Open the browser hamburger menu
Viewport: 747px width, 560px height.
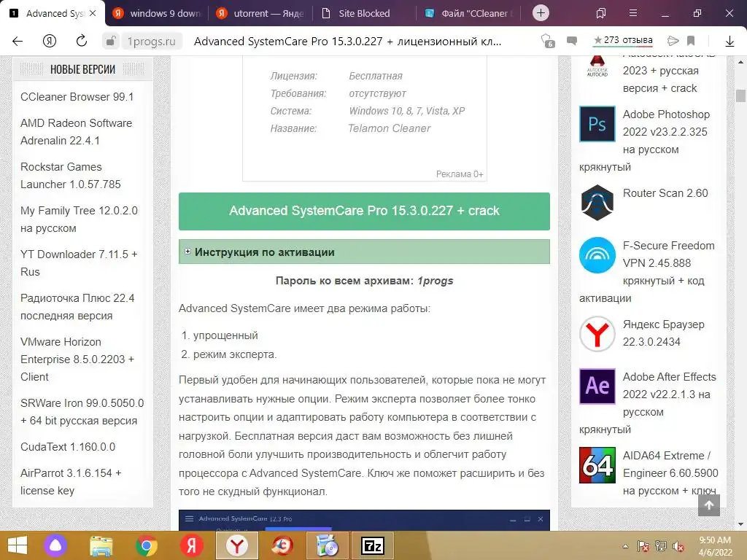click(x=632, y=13)
